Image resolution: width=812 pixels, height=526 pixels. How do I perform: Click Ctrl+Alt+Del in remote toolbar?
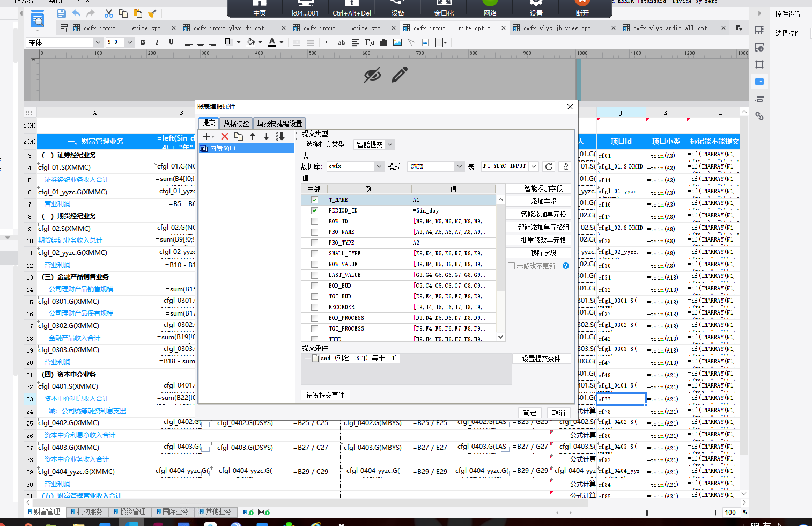click(x=352, y=9)
